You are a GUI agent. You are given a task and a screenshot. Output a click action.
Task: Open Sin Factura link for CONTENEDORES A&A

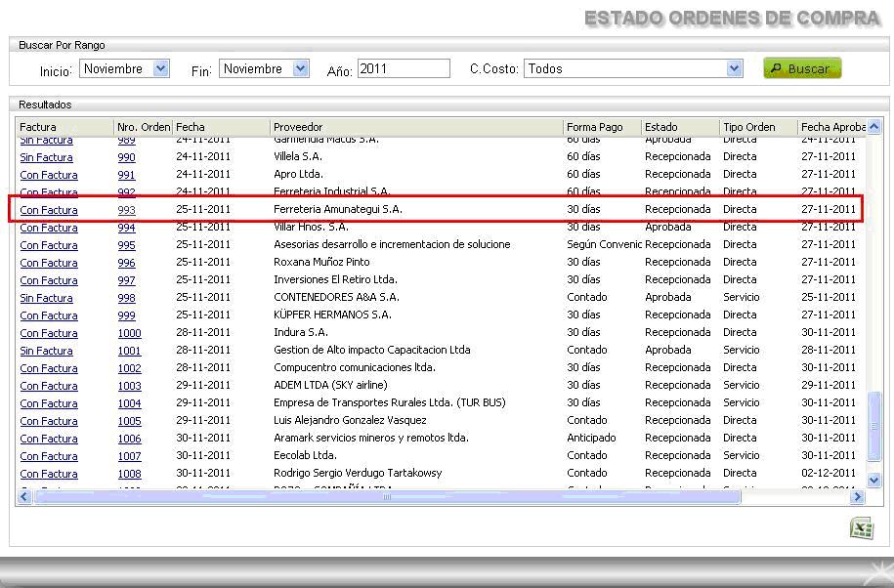(46, 298)
